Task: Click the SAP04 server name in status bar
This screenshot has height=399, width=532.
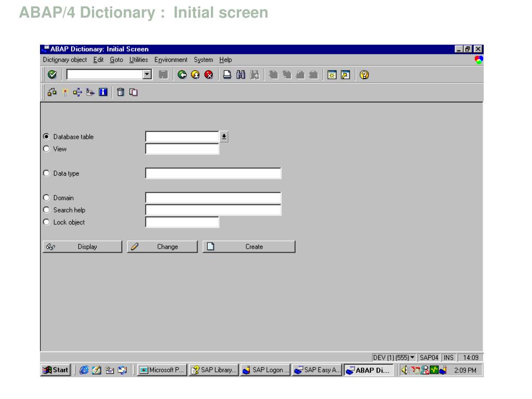Action: [x=429, y=357]
